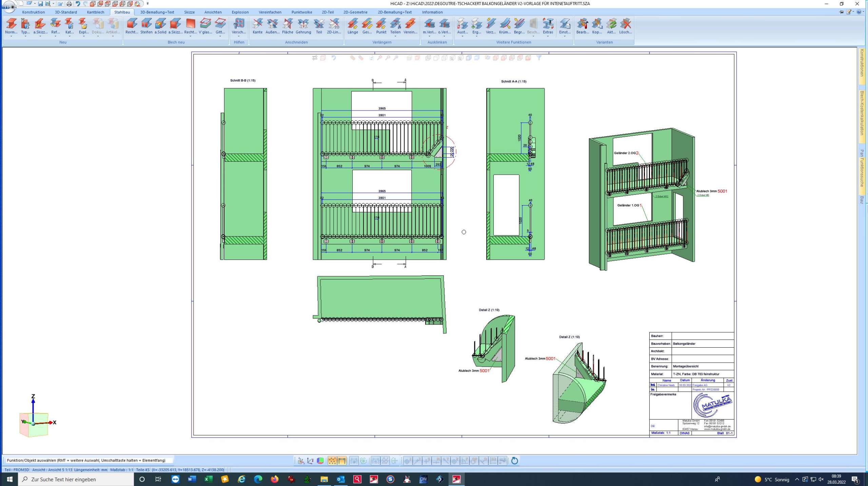
Task: Click the Information ribbon tab
Action: (x=432, y=12)
